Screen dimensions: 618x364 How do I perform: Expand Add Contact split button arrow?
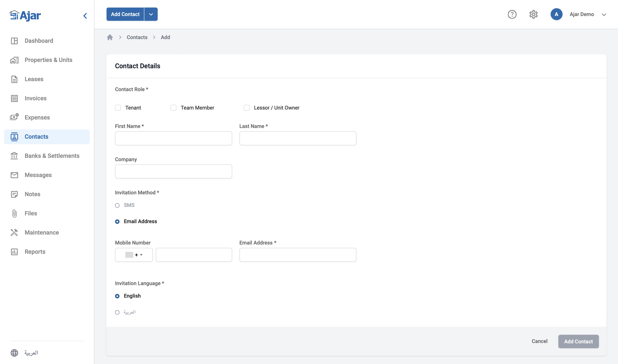151,14
